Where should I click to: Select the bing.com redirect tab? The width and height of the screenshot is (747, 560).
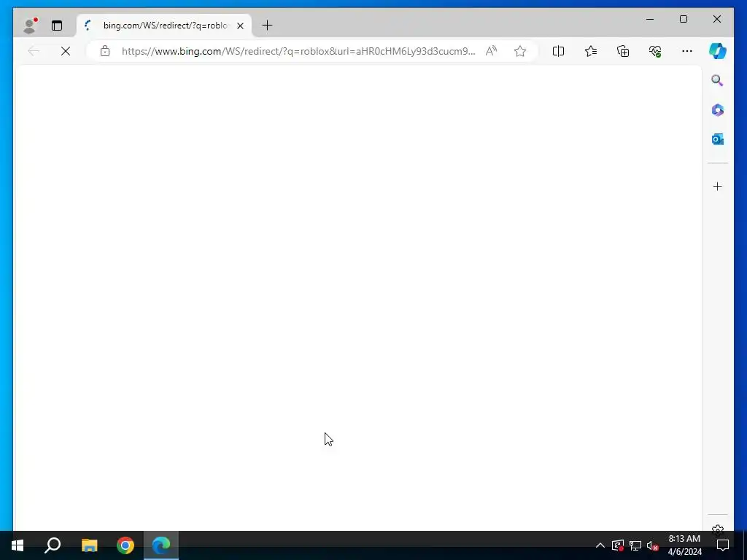(164, 26)
